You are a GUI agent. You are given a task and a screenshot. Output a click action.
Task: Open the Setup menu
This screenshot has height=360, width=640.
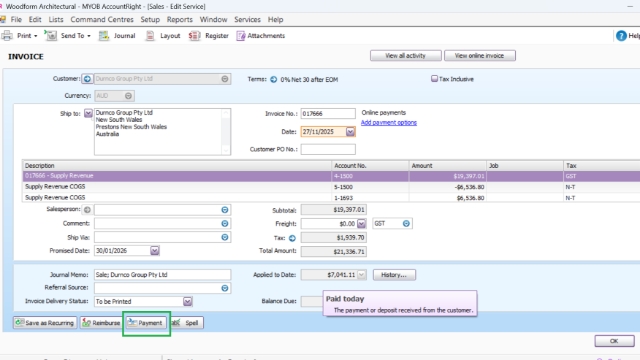pyautogui.click(x=150, y=20)
